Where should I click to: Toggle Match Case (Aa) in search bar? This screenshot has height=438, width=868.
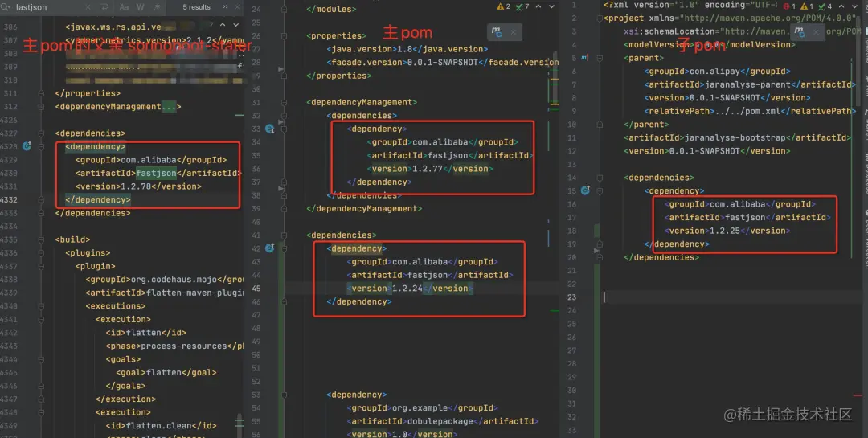124,7
